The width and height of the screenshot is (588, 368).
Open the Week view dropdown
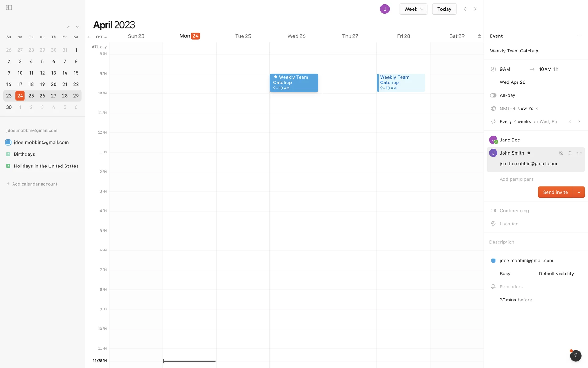(x=413, y=9)
